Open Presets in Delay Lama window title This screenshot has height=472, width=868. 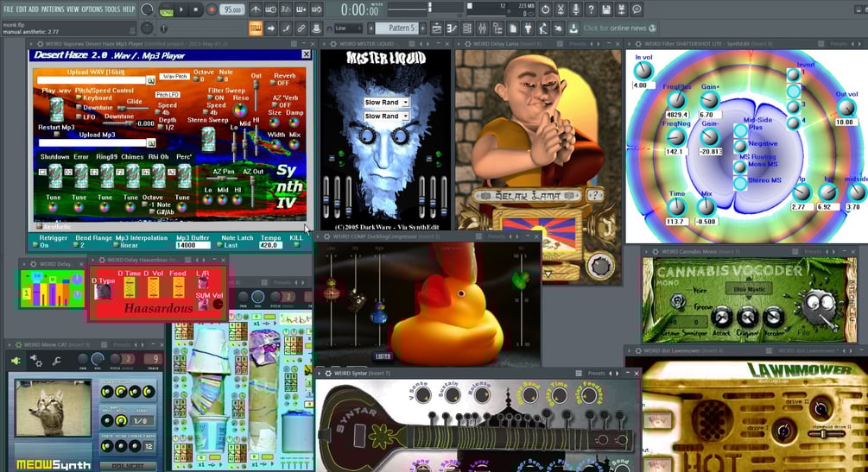(x=578, y=44)
